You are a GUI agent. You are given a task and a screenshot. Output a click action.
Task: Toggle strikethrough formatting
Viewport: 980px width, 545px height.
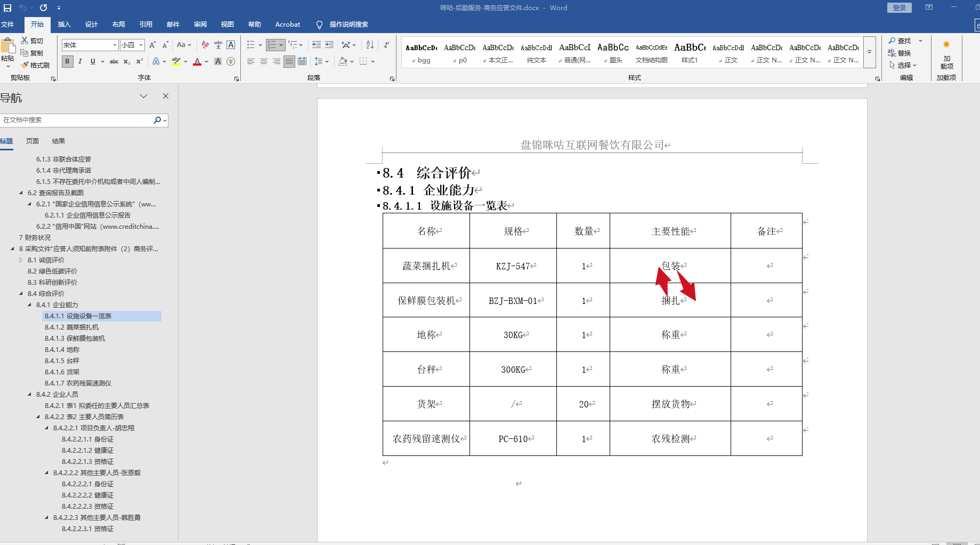(114, 61)
